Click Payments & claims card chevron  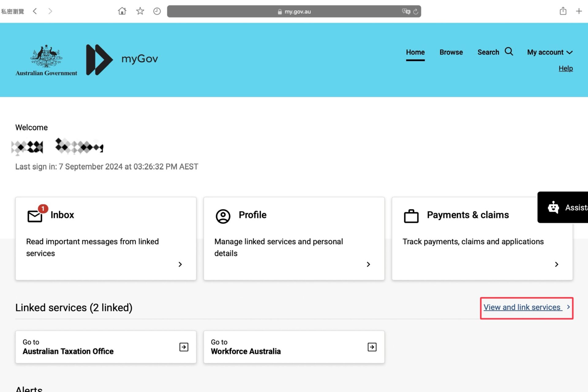[x=556, y=264]
